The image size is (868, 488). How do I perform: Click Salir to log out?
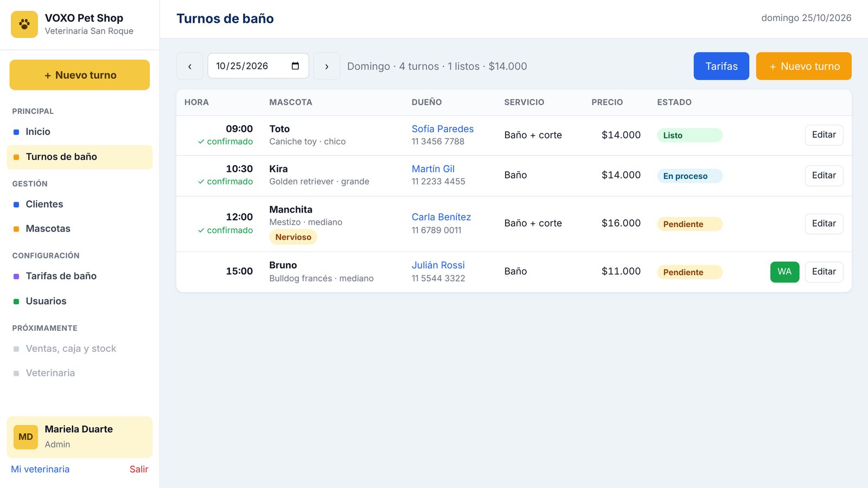(139, 470)
